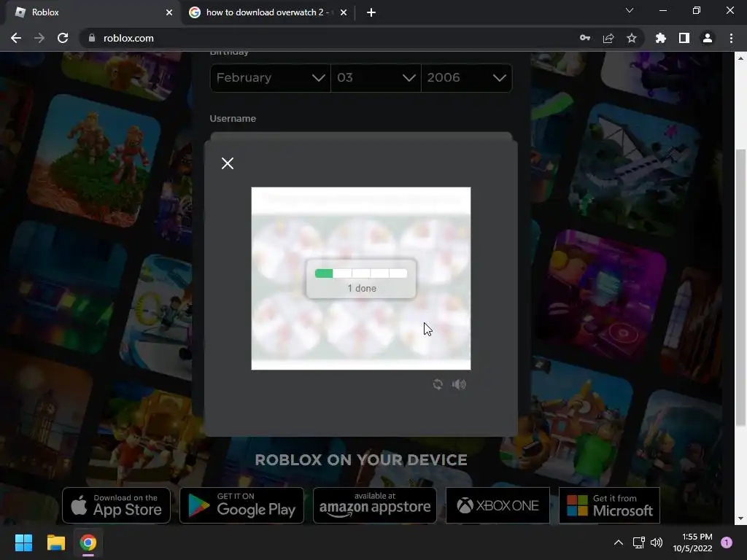This screenshot has width=747, height=560.
Task: Go back to the previous page
Action: click(16, 38)
